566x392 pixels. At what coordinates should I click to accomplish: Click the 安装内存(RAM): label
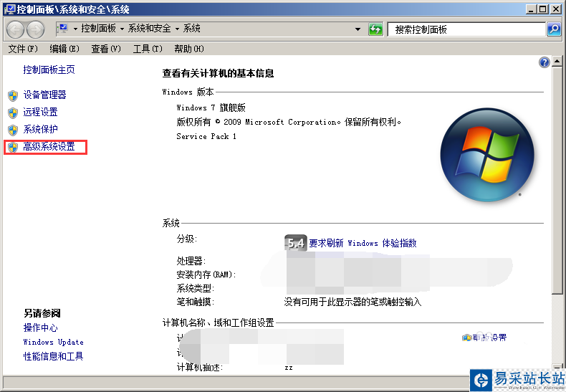(x=206, y=274)
